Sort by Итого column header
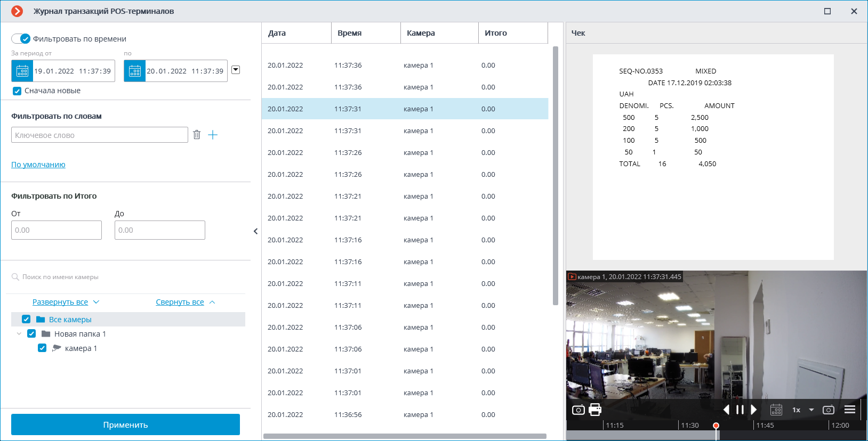The image size is (868, 441). pyautogui.click(x=513, y=32)
